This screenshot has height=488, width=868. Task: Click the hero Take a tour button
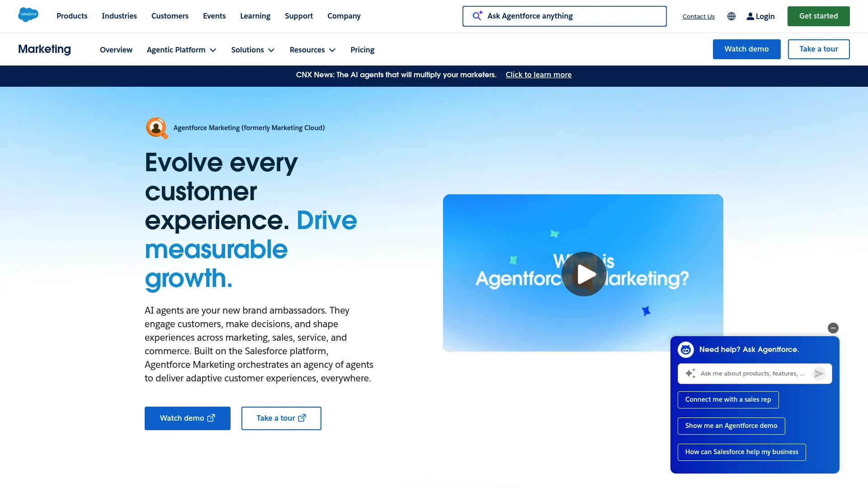281,418
